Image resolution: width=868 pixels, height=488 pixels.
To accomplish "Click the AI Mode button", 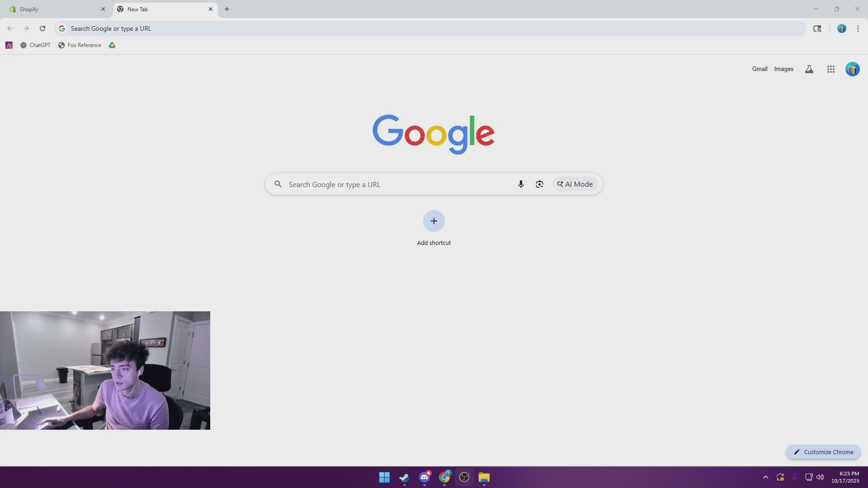I will [x=575, y=184].
